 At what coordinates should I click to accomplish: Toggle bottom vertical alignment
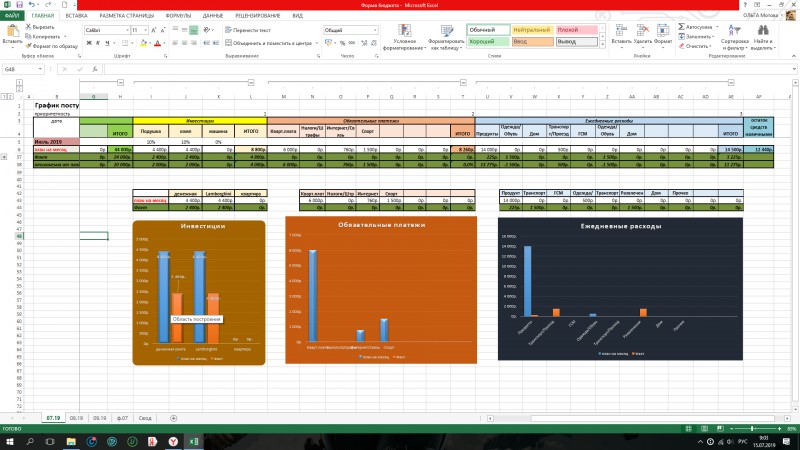(x=193, y=30)
